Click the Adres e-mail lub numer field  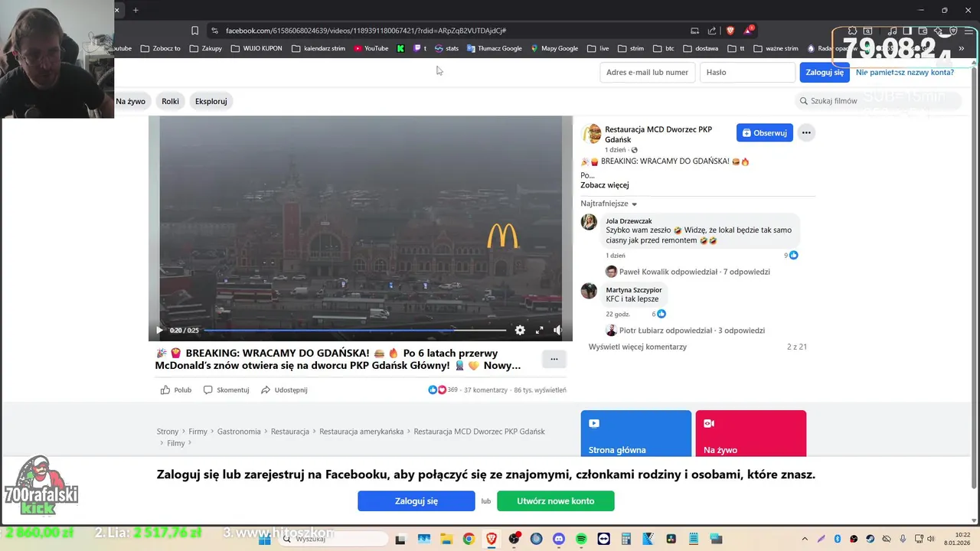[647, 72]
